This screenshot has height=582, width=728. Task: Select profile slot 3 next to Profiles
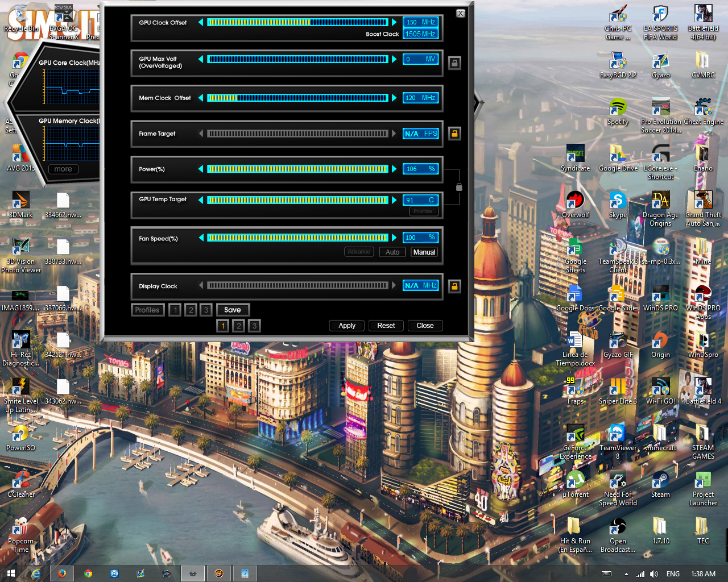(206, 310)
